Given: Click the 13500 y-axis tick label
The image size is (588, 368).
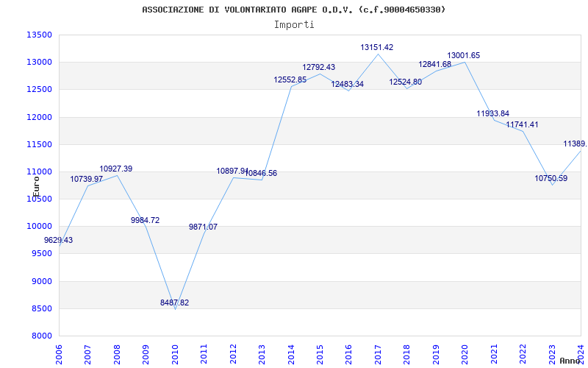Looking at the screenshot, I should (x=39, y=35).
